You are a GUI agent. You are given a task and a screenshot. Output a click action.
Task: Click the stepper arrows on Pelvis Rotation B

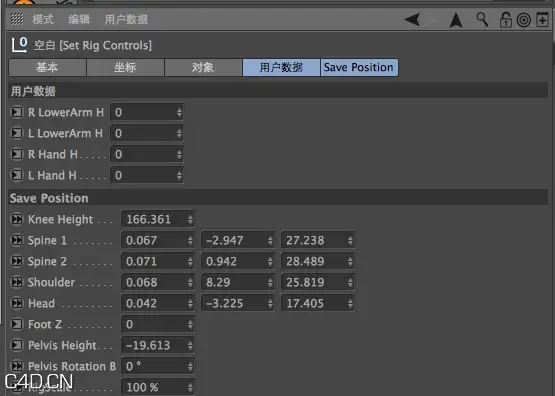(x=190, y=366)
